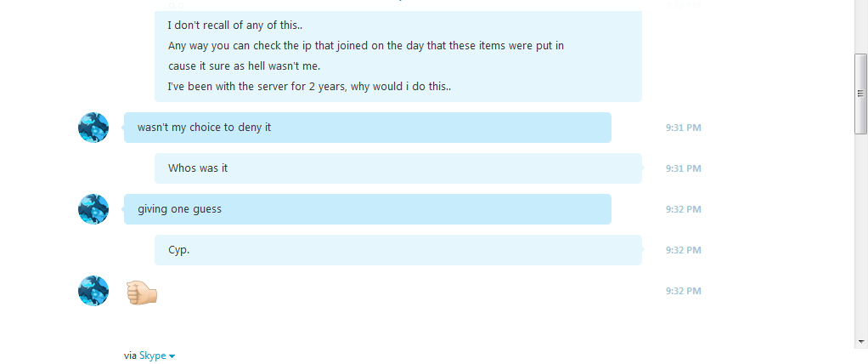Click the "I've been with the server" line
868x364 pixels.
309,87
